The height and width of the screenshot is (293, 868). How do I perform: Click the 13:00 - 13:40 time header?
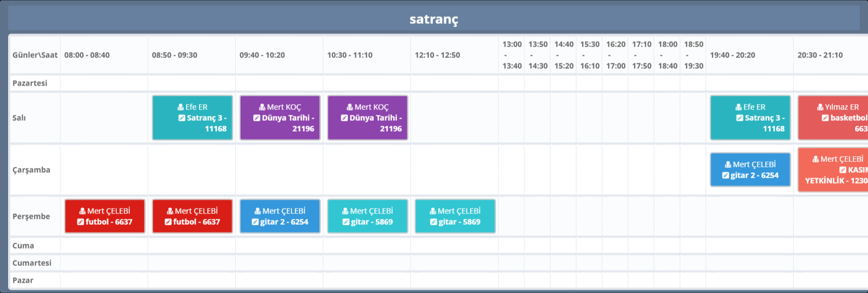pos(512,55)
